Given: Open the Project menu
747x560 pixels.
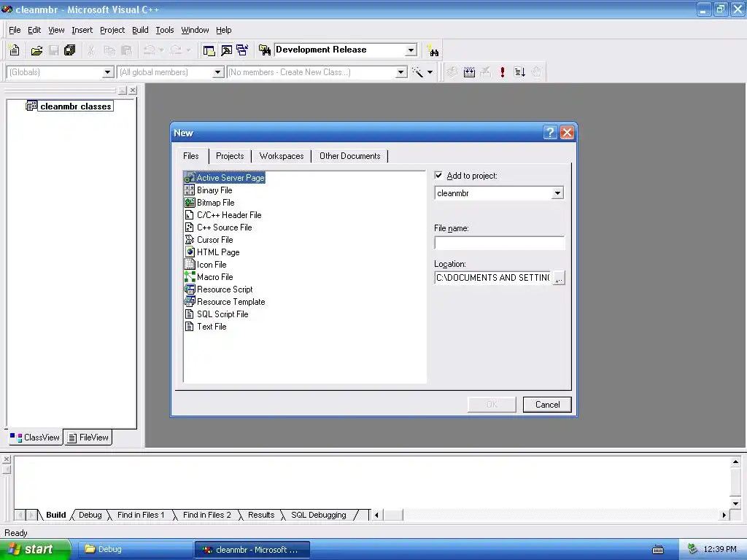Looking at the screenshot, I should pos(112,30).
